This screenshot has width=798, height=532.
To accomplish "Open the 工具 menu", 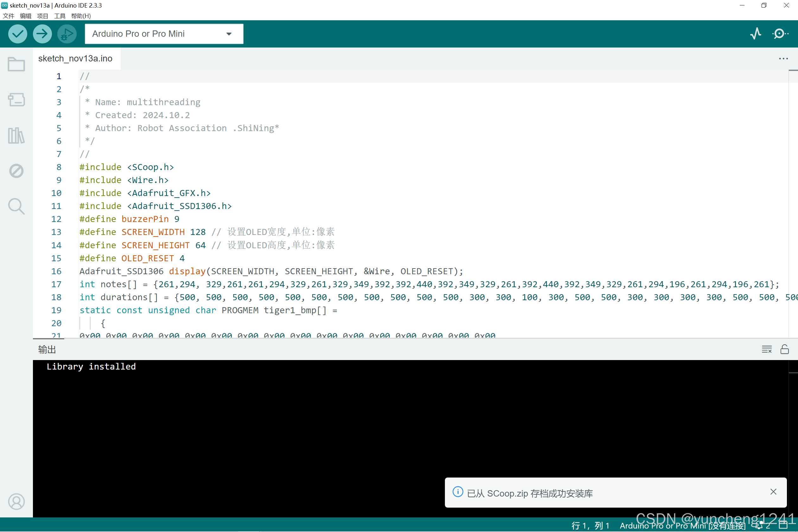I will [60, 16].
